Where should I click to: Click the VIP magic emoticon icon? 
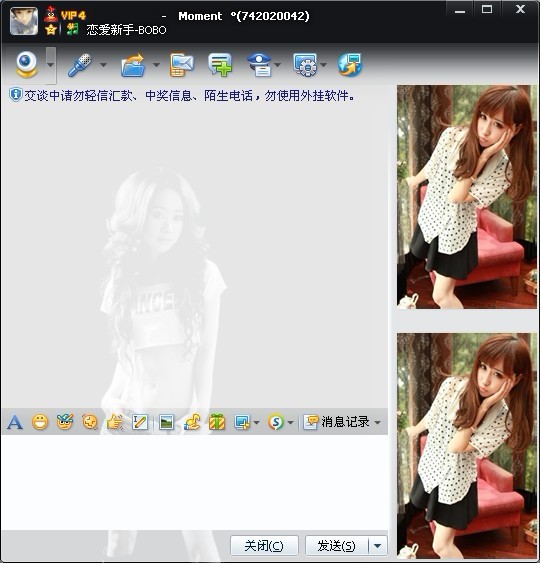pyautogui.click(x=65, y=422)
